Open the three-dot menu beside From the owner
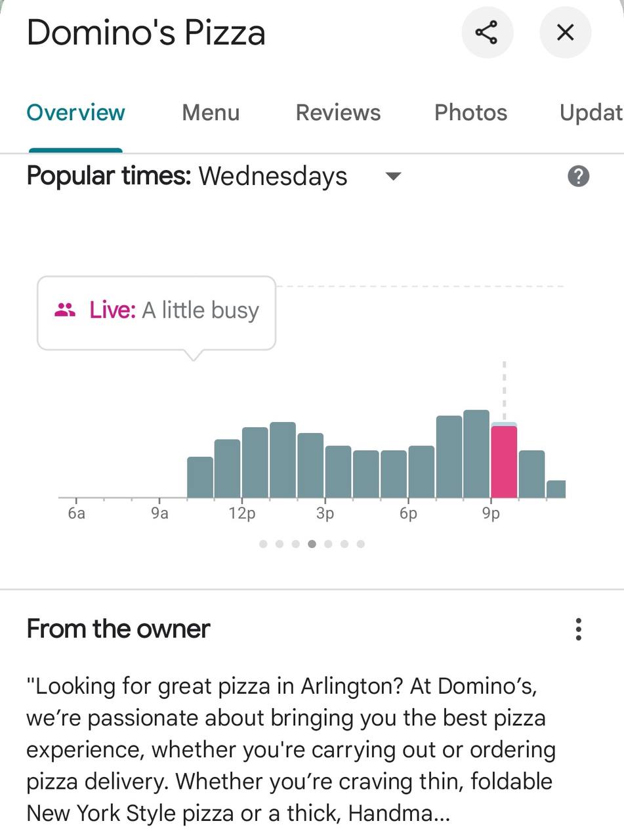Screen dimensions: 624x840 578,629
